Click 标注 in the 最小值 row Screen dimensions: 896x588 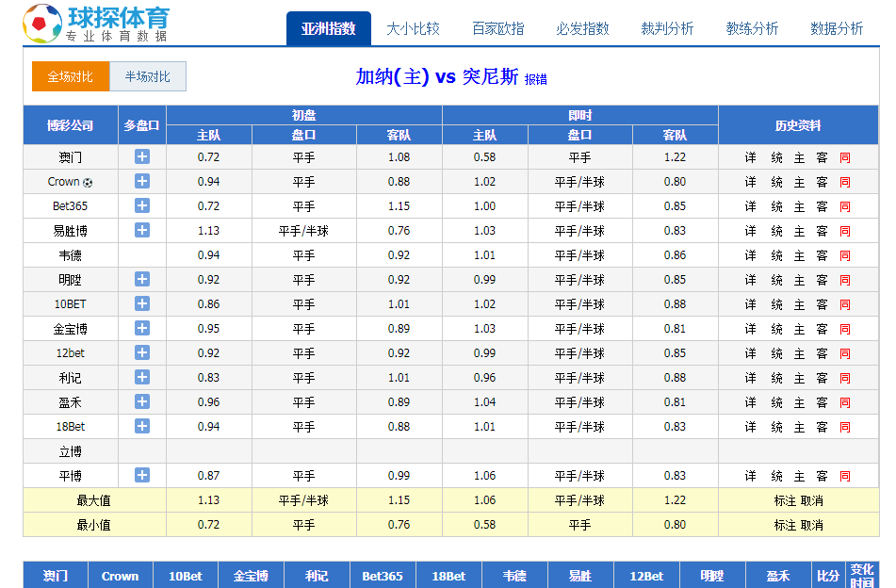pos(785,525)
